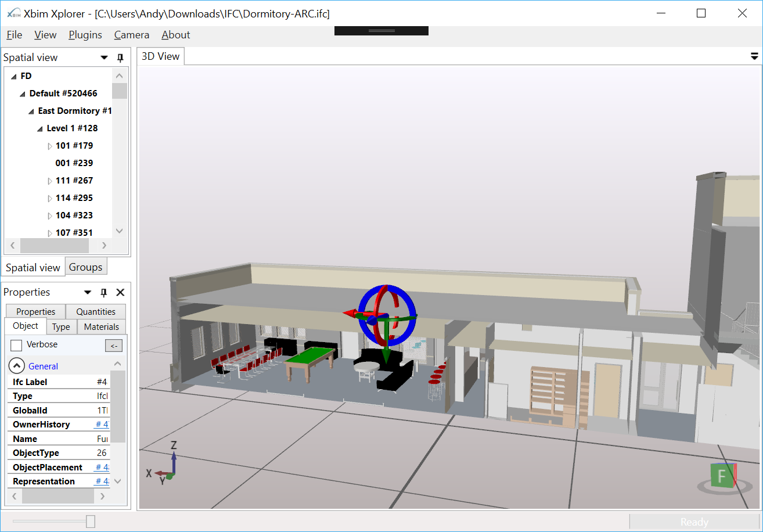Switch to the Groups tab
This screenshot has height=532, width=763.
click(x=86, y=267)
